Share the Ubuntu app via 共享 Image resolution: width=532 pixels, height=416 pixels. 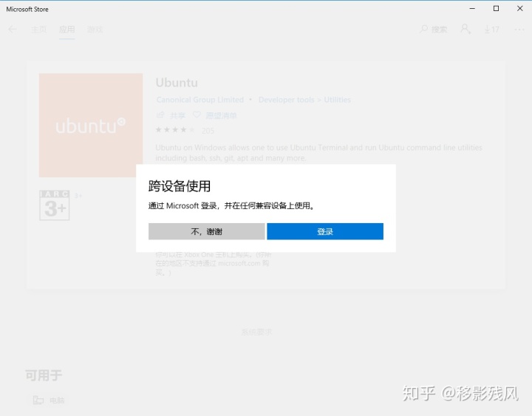coord(171,115)
